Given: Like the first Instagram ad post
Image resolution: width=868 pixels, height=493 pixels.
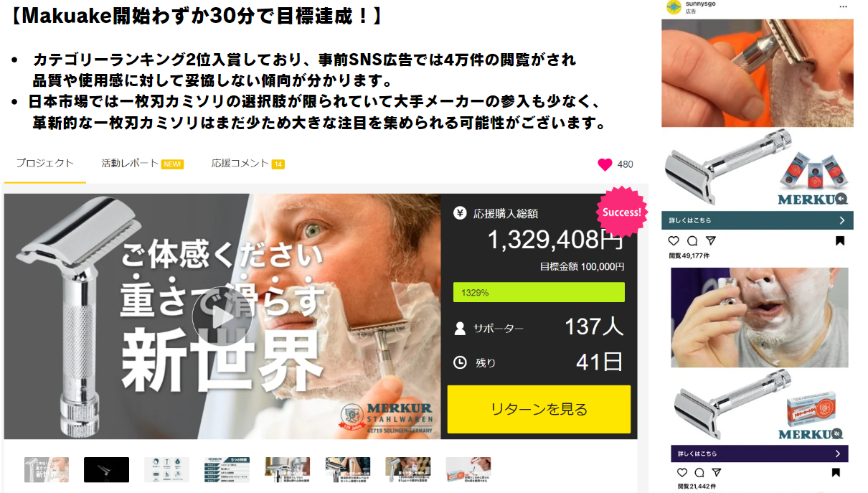Looking at the screenshot, I should 674,241.
